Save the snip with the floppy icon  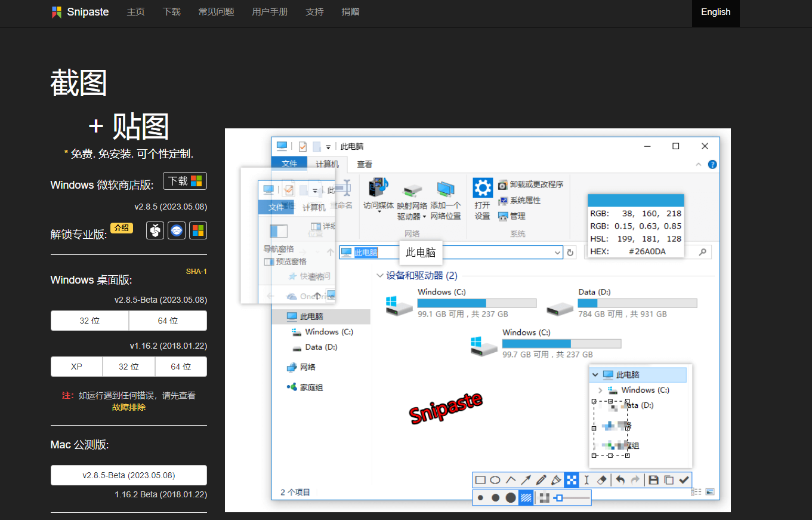point(653,480)
